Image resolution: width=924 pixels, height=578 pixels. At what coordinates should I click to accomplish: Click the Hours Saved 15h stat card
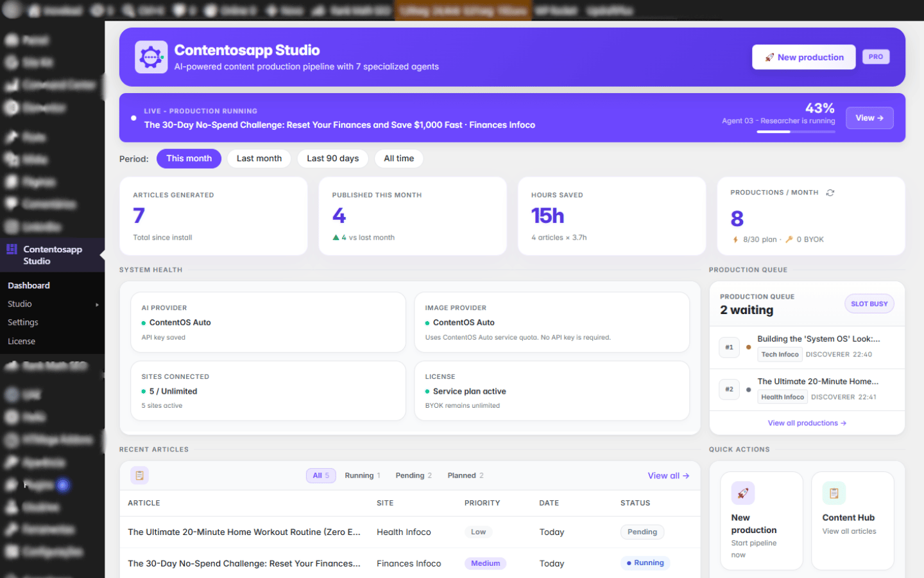pos(612,216)
